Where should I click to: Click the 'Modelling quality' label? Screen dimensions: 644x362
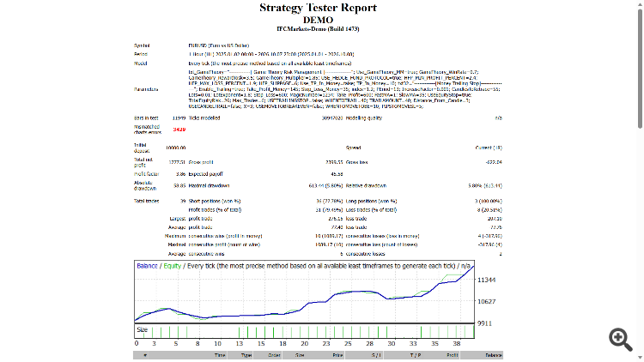364,118
